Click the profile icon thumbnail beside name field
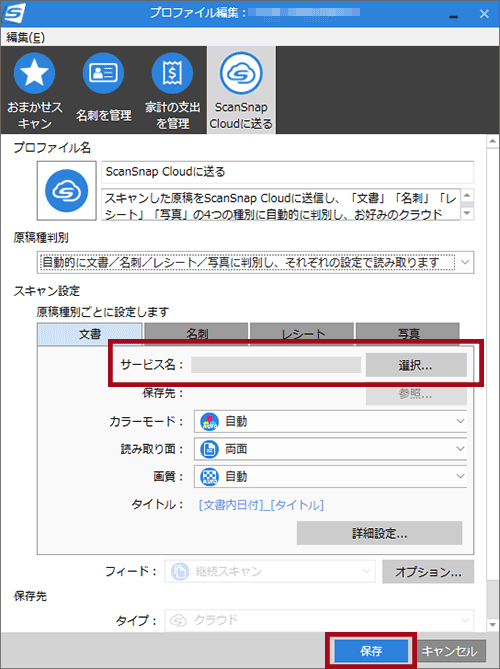The width and height of the screenshot is (500, 669). [x=67, y=191]
